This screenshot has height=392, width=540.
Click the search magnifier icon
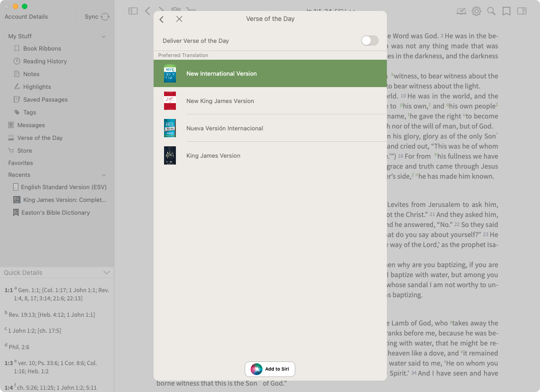point(491,11)
